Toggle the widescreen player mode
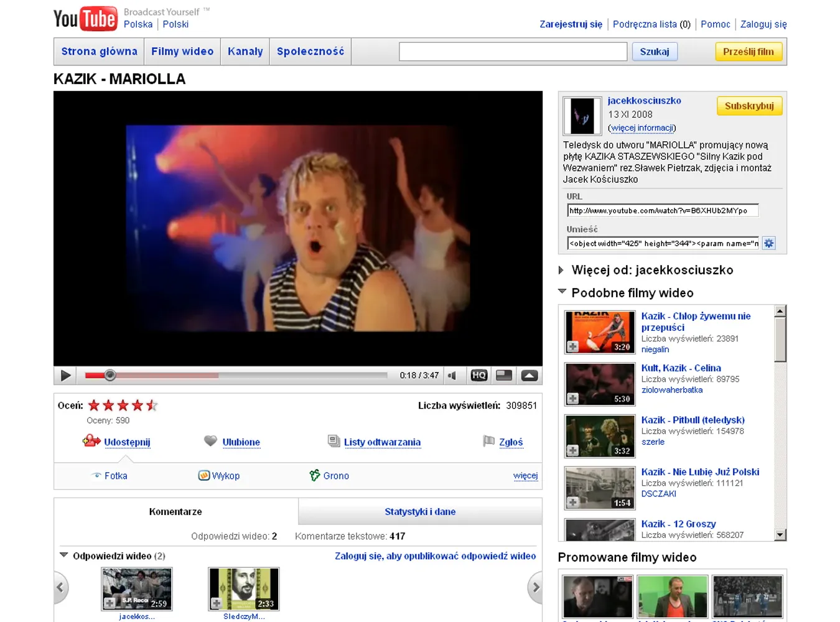This screenshot has height=622, width=840. [x=503, y=375]
